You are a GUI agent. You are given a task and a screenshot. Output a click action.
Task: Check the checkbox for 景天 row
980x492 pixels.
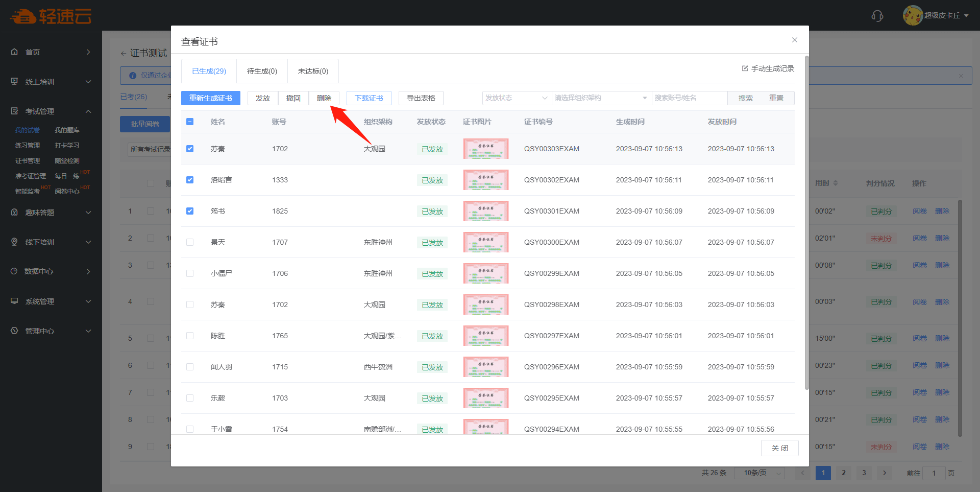pyautogui.click(x=190, y=242)
